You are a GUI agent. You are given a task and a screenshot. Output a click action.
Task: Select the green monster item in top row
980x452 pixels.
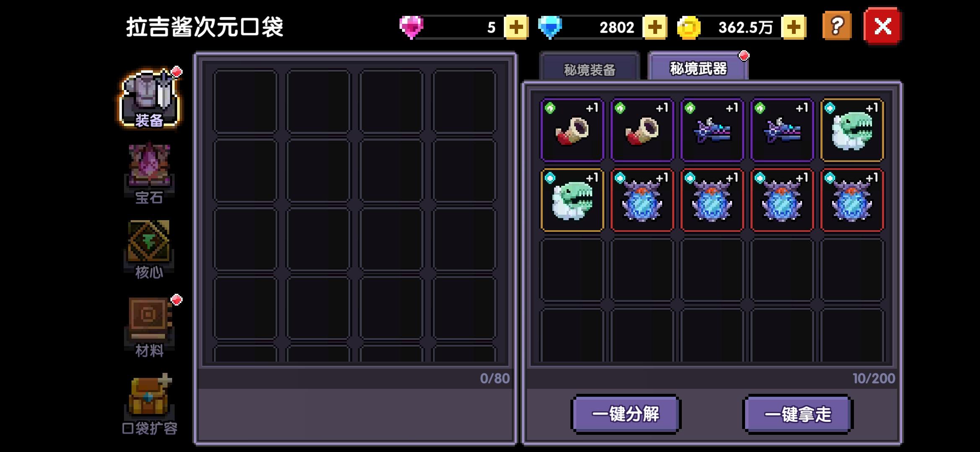tap(852, 130)
